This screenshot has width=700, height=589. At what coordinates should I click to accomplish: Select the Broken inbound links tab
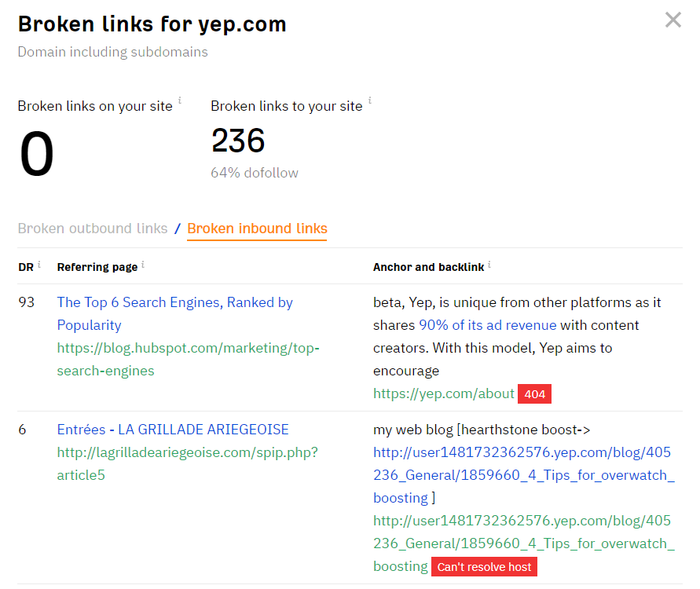(257, 229)
